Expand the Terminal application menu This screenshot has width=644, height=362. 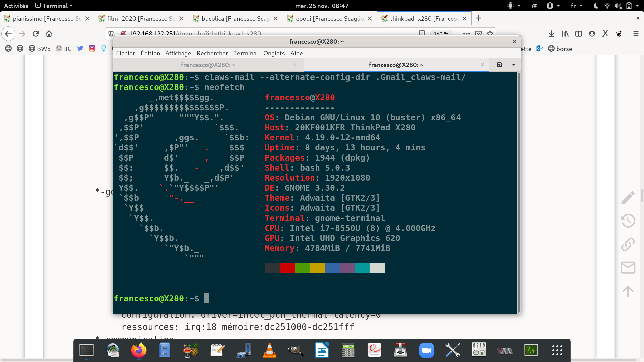click(54, 6)
